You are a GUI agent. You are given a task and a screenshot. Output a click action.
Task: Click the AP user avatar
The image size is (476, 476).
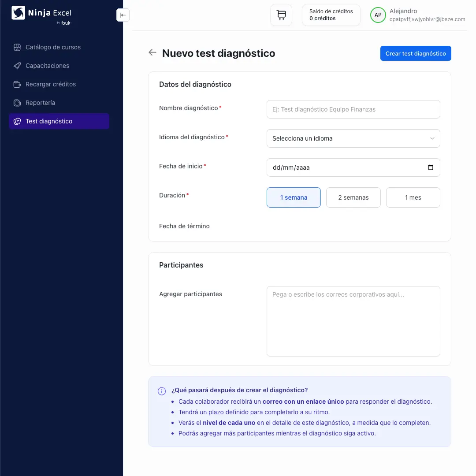click(378, 15)
